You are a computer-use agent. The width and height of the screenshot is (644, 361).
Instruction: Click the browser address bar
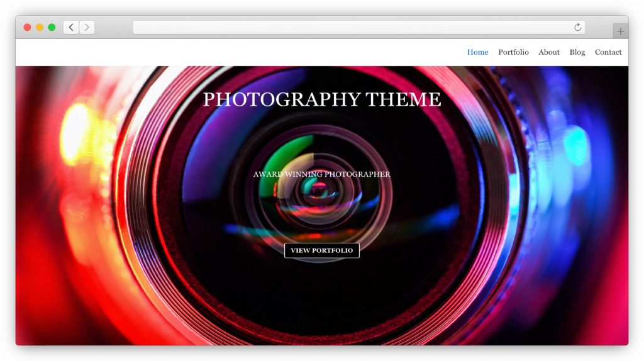359,28
